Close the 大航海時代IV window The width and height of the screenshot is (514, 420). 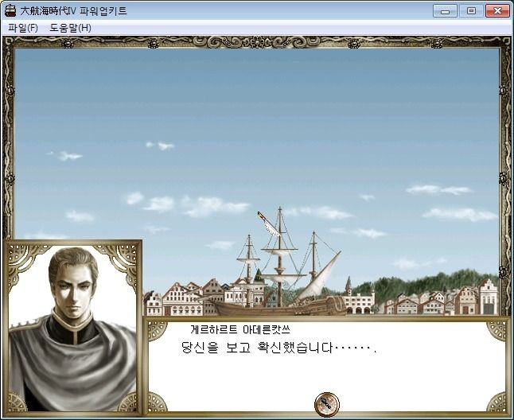point(497,11)
